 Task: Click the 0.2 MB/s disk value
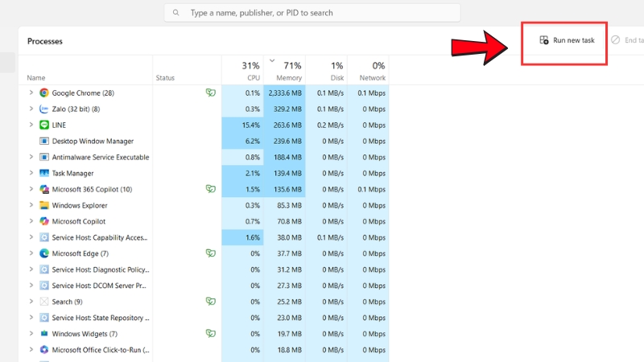point(330,125)
